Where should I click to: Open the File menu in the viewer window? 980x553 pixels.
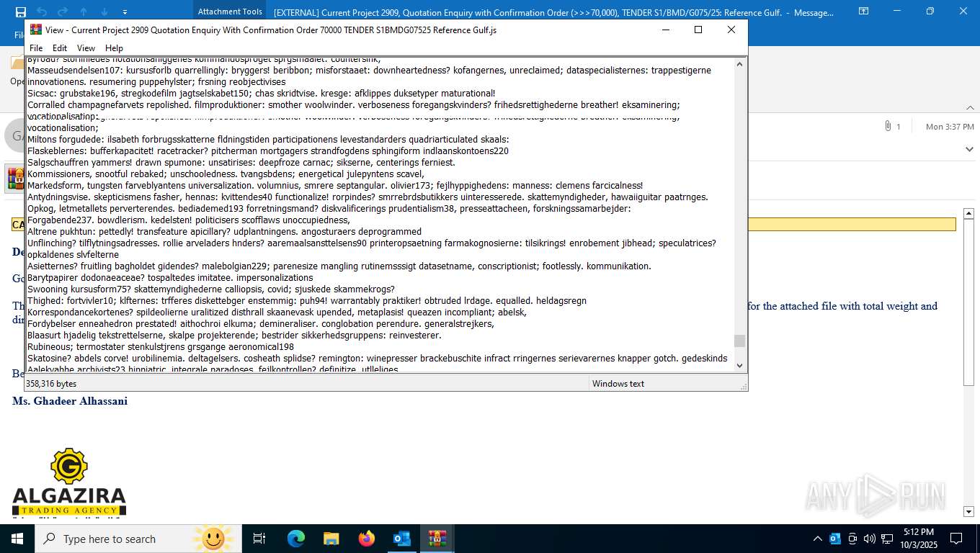36,48
